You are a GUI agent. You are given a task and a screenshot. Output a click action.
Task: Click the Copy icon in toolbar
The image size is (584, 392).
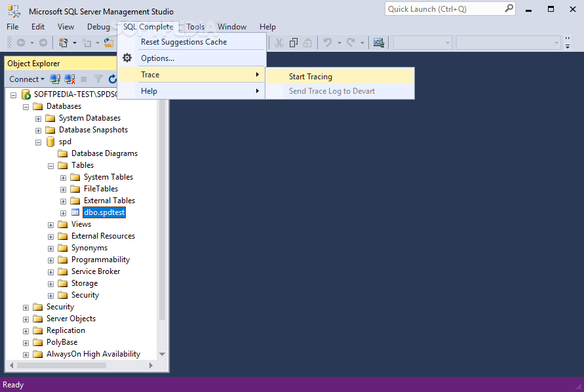coord(294,43)
